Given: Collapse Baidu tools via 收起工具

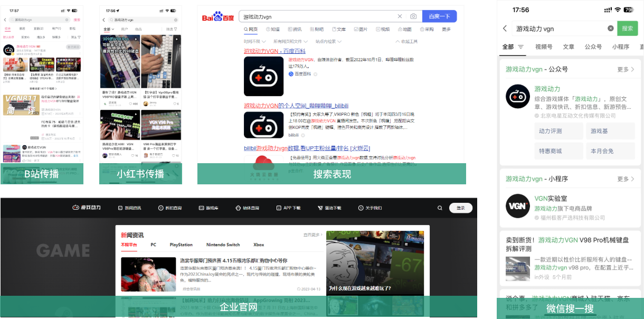Looking at the screenshot, I should [406, 41].
